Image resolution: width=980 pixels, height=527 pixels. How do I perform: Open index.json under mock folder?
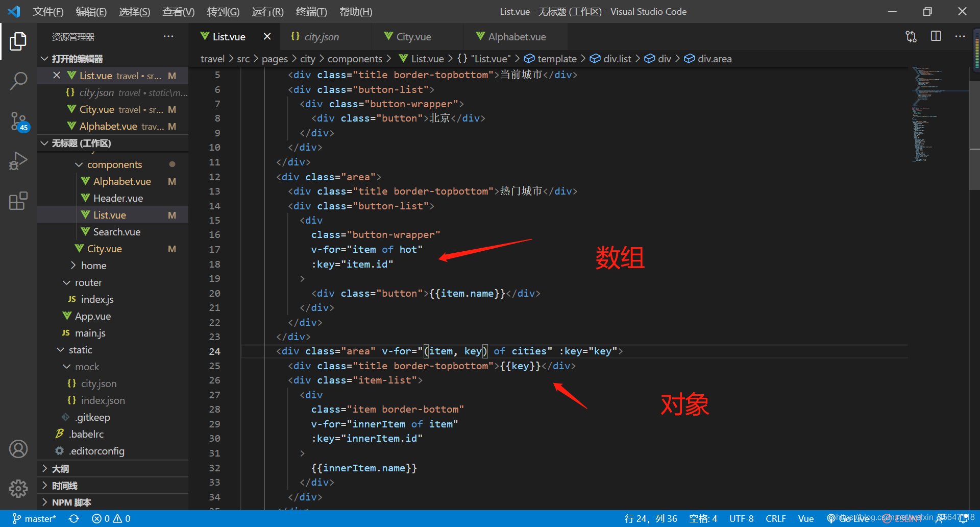coord(113,400)
